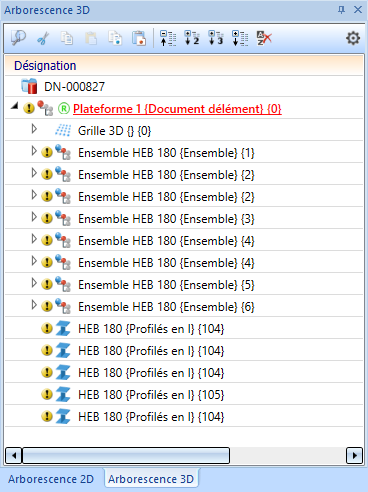Open the search magnifier tool
Viewport: 368px width, 492px height.
18,38
